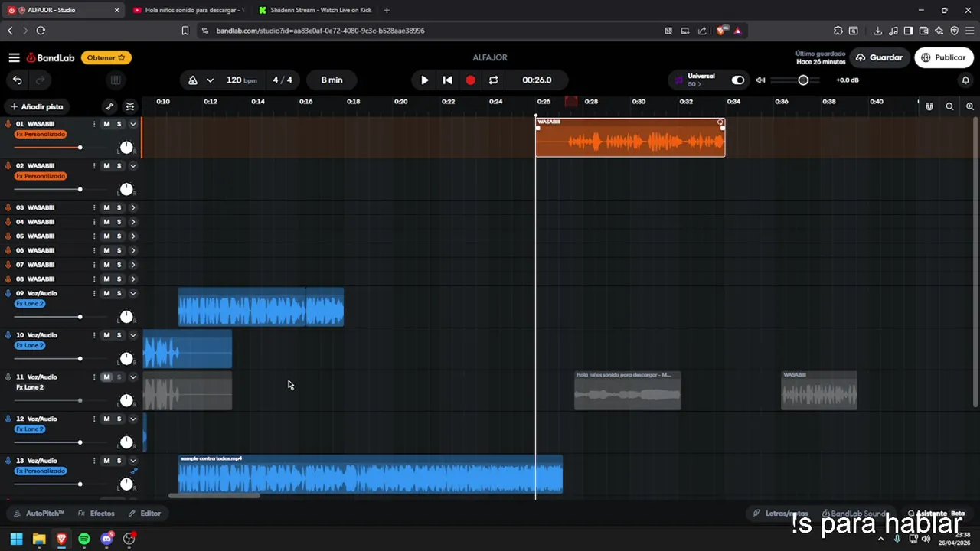Expand track 03 WASABIII

point(132,207)
